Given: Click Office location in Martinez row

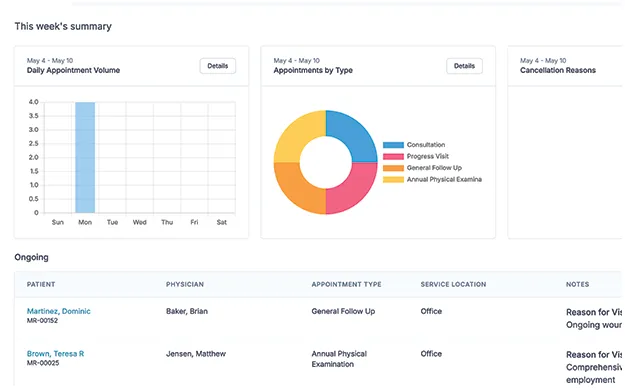Looking at the screenshot, I should click(x=431, y=311).
